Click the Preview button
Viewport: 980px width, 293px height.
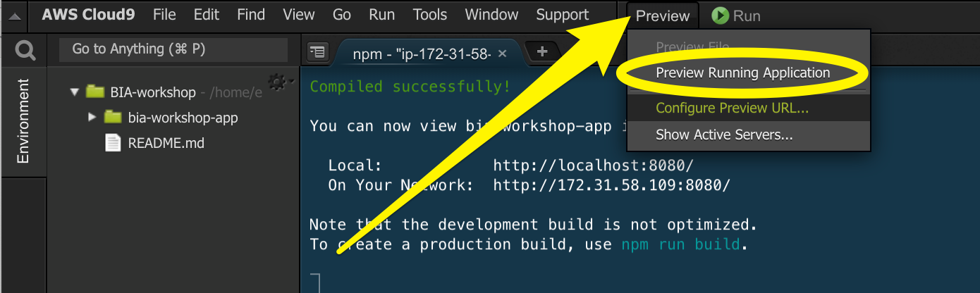tap(663, 15)
